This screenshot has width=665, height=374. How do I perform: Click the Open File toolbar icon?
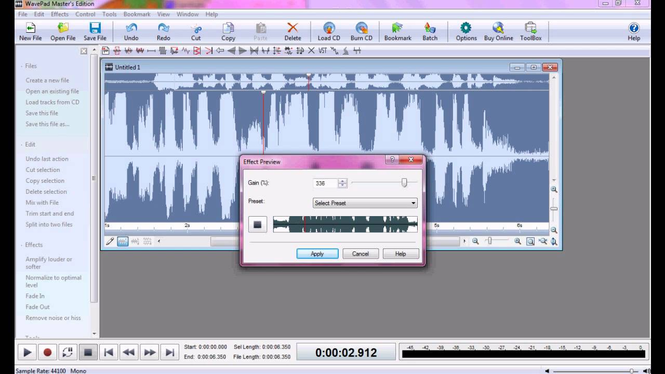(63, 32)
